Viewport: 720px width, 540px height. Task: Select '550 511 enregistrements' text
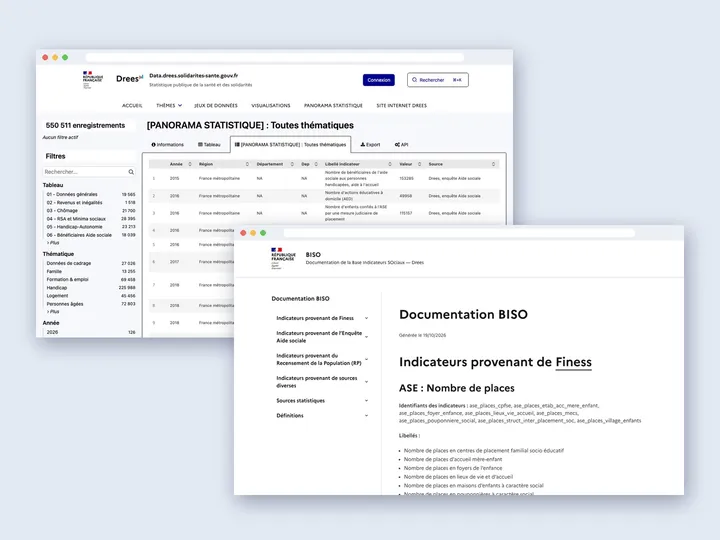pos(85,125)
